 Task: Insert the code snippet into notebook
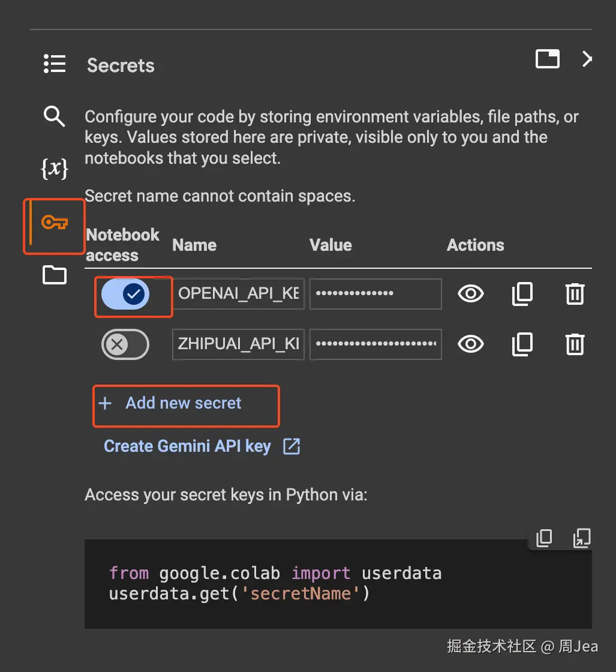click(x=581, y=538)
